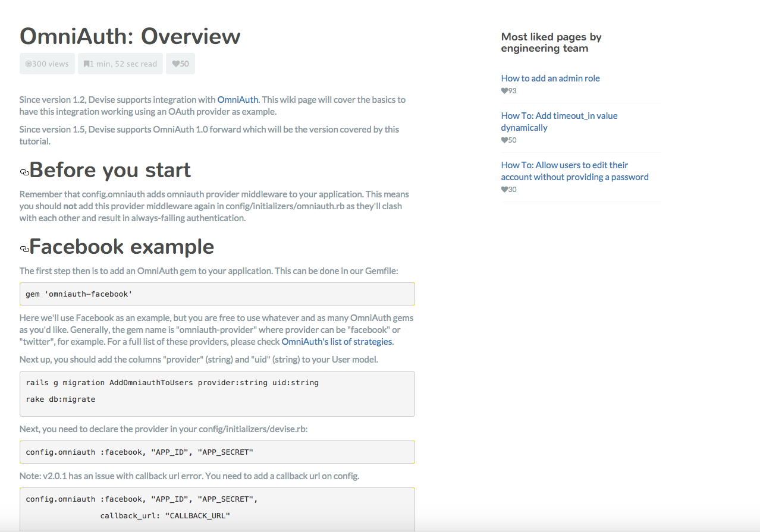Click the 1 min, 52 sec read badge
760x532 pixels.
(x=120, y=64)
